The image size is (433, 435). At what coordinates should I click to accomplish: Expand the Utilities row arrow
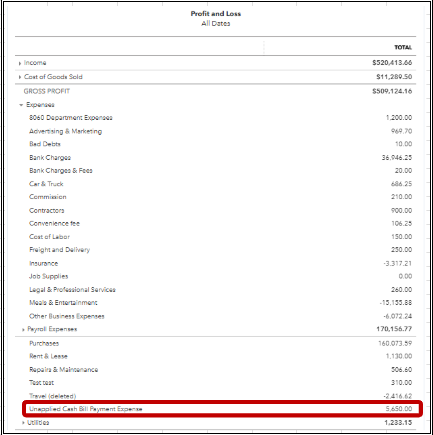coord(23,423)
